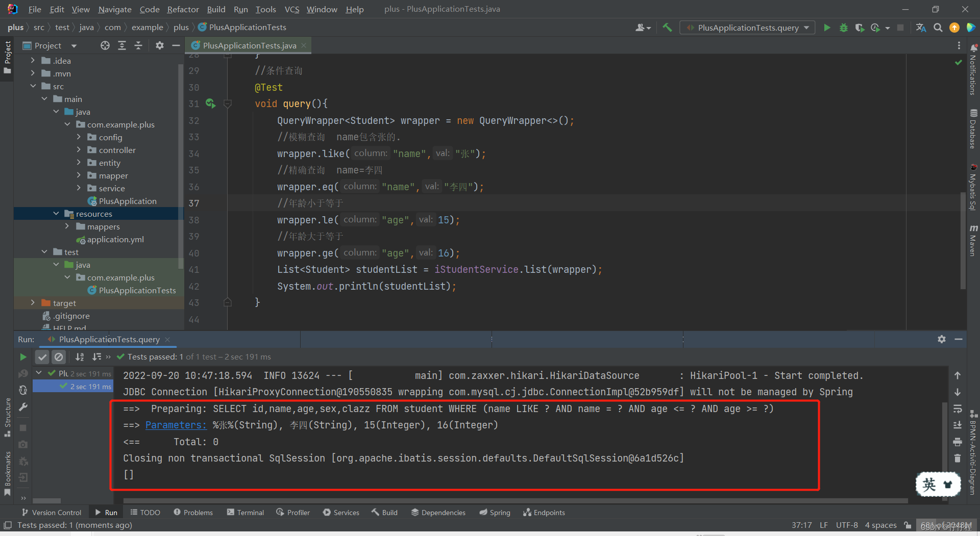Screen dimensions: 980x536
Task: Hide the Project panel minus icon
Action: pyautogui.click(x=176, y=45)
